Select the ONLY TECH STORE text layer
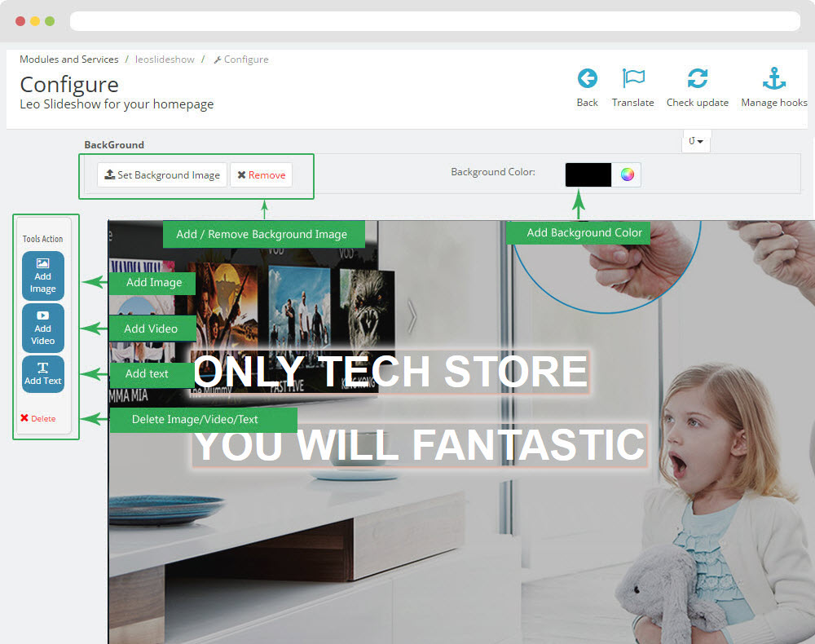This screenshot has width=815, height=644. [x=390, y=372]
